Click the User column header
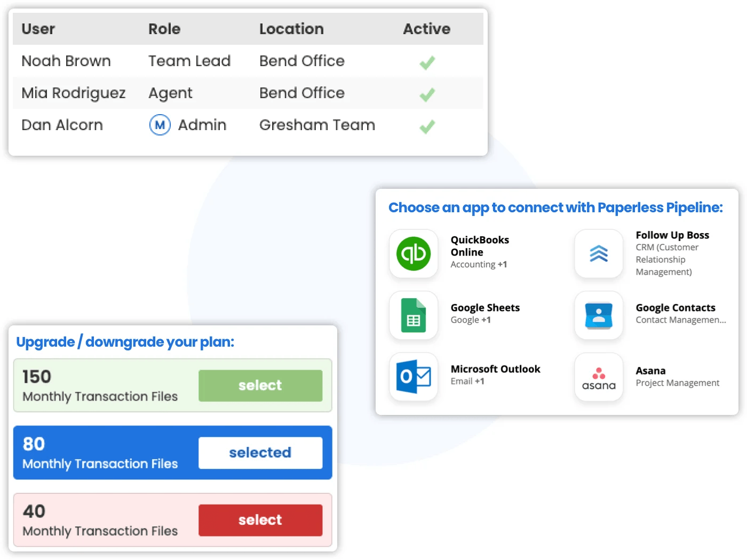The image size is (747, 560). [38, 29]
